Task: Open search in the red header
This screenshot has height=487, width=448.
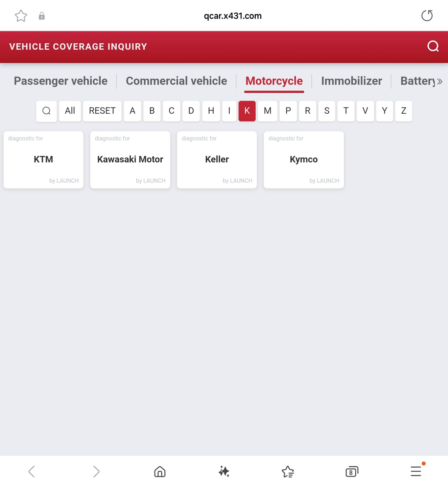Action: 433,46
